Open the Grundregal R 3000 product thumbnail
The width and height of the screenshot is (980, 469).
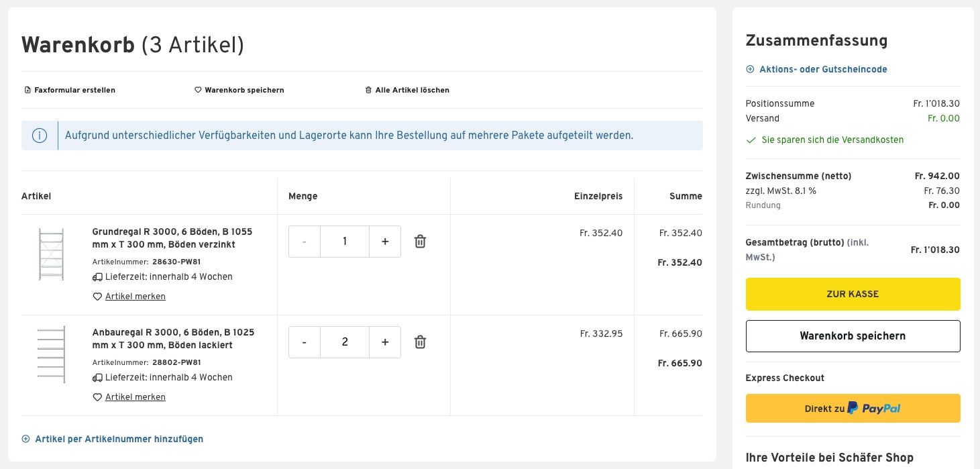(x=51, y=254)
